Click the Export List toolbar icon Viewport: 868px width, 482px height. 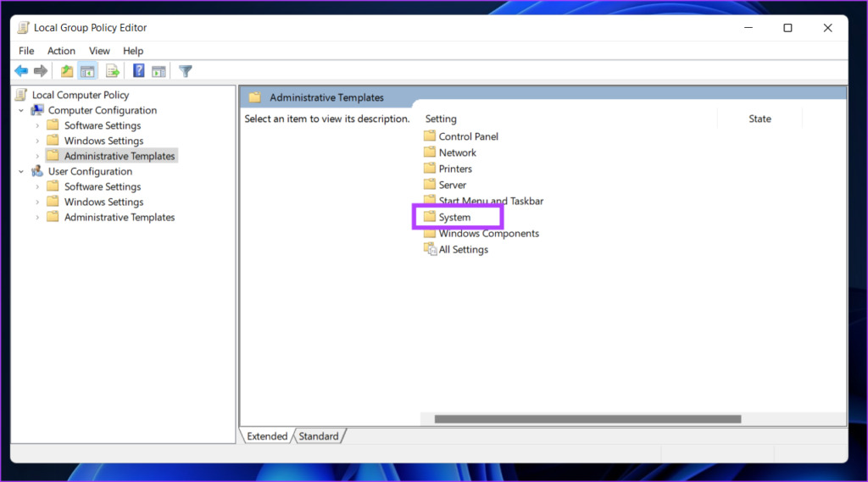coord(113,71)
